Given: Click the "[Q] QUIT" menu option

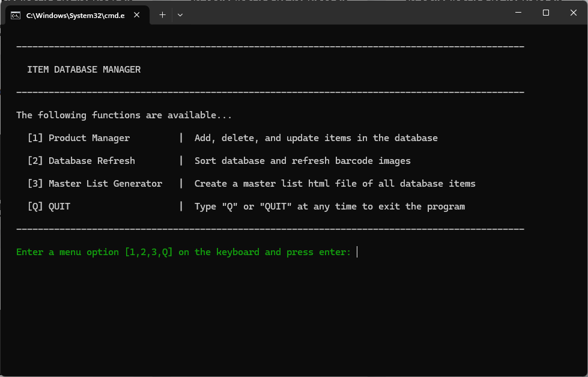Looking at the screenshot, I should tap(49, 207).
